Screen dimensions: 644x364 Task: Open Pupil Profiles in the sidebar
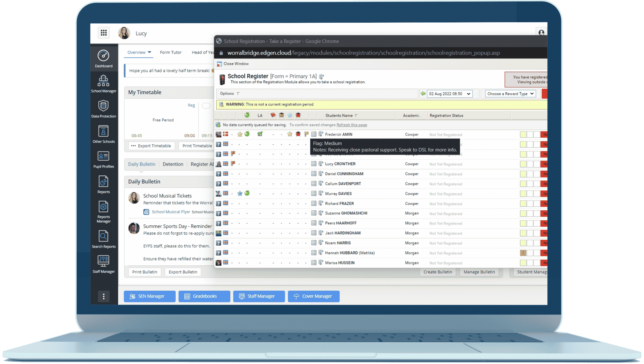point(103,160)
